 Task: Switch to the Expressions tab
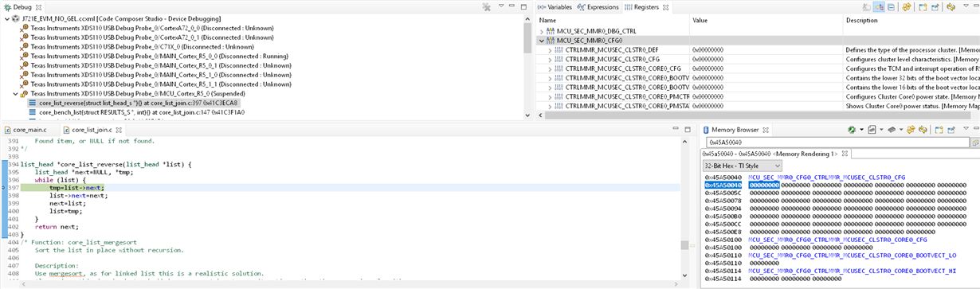tap(598, 7)
